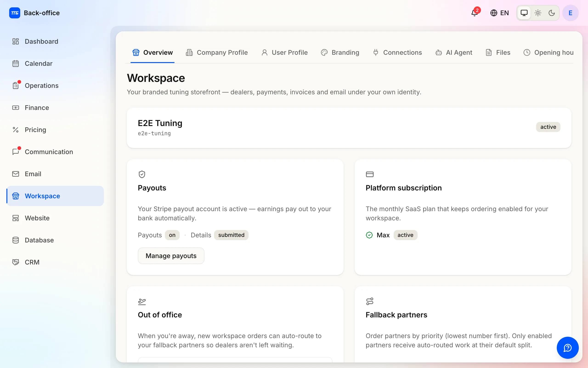Click the Website layout icon

(x=16, y=218)
